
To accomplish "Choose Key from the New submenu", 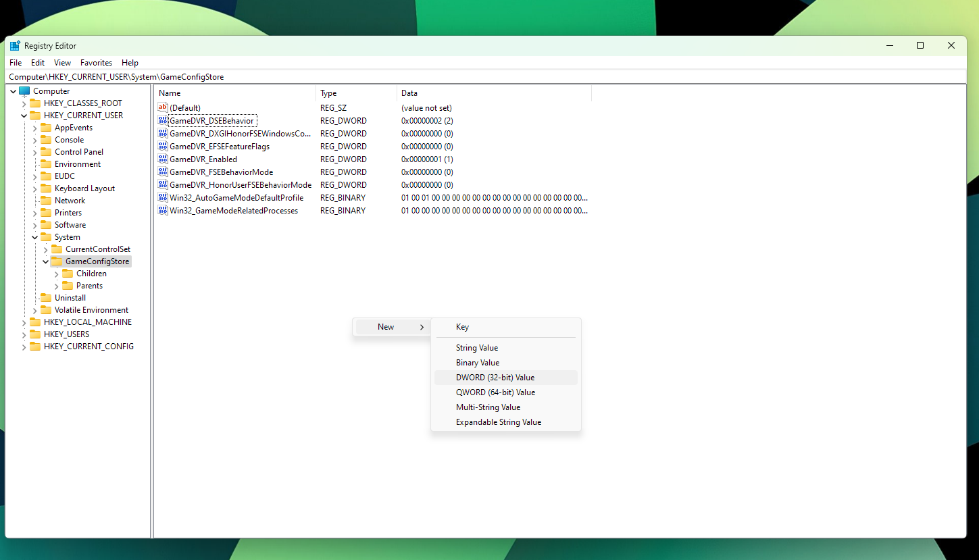I will click(x=506, y=327).
